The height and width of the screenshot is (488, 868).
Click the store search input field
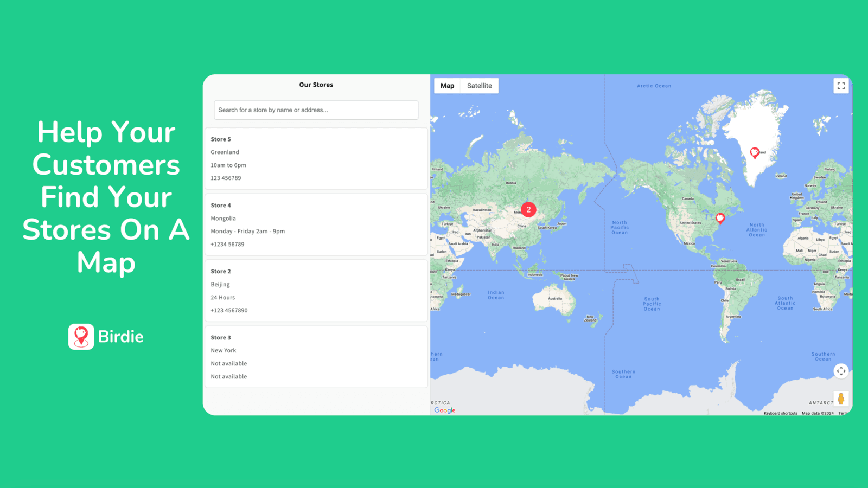coord(316,110)
